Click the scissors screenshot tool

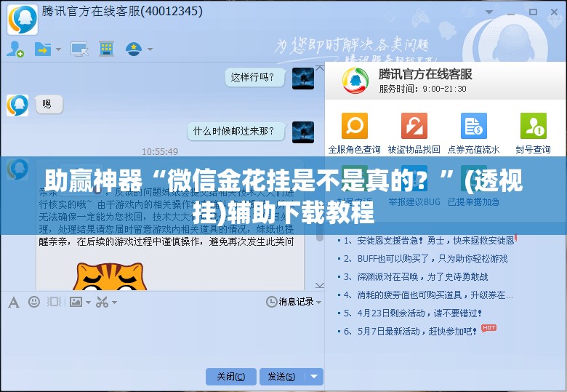pos(102,302)
